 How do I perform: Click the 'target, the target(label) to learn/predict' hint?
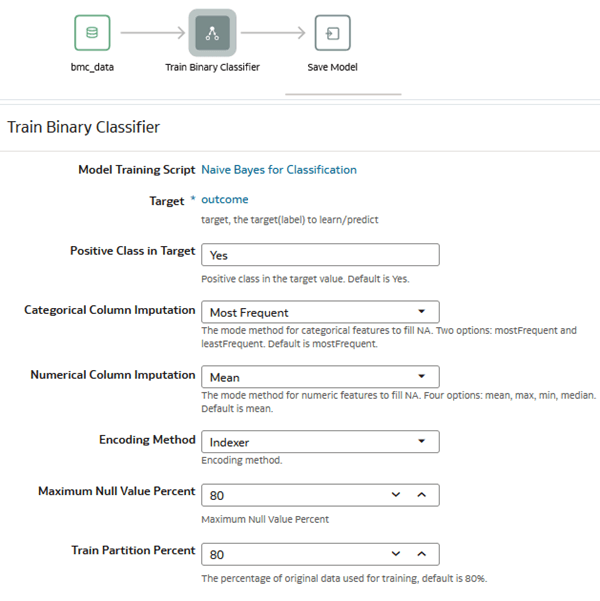[290, 220]
